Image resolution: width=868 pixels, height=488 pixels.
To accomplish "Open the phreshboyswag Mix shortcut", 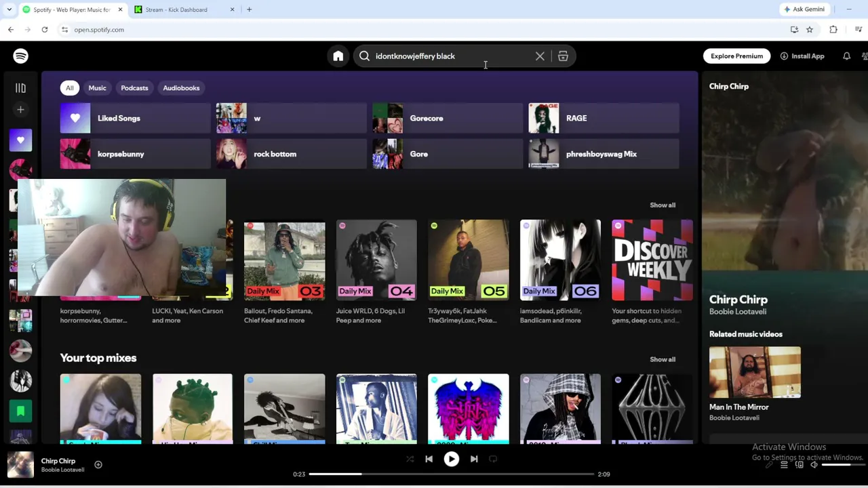I will [604, 154].
